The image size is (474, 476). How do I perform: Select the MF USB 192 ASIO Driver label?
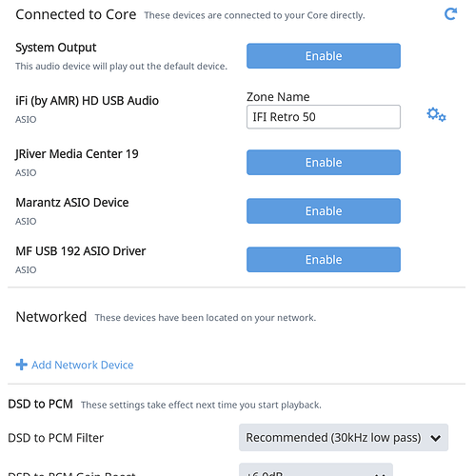(81, 251)
